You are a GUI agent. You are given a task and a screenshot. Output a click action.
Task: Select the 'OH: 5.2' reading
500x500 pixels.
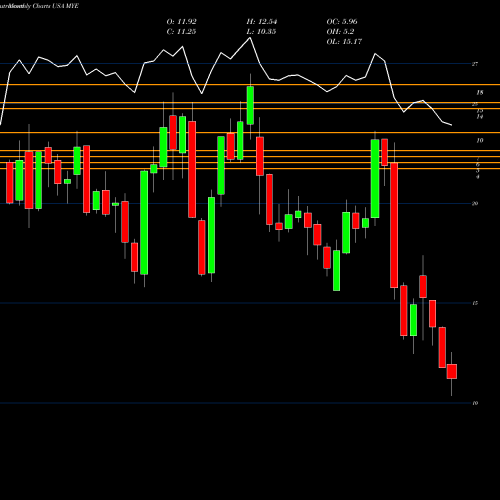pos(340,32)
